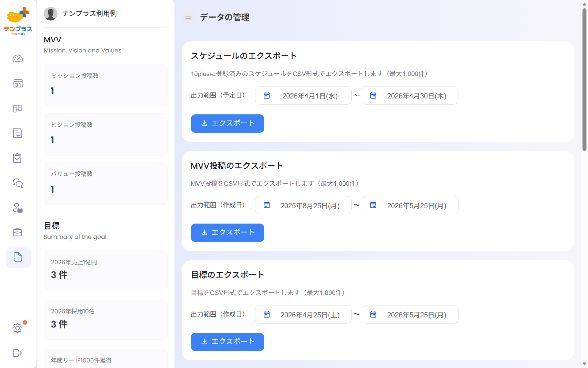Click the scrollbar down arrow
Image resolution: width=588 pixels, height=368 pixels.
(x=584, y=364)
